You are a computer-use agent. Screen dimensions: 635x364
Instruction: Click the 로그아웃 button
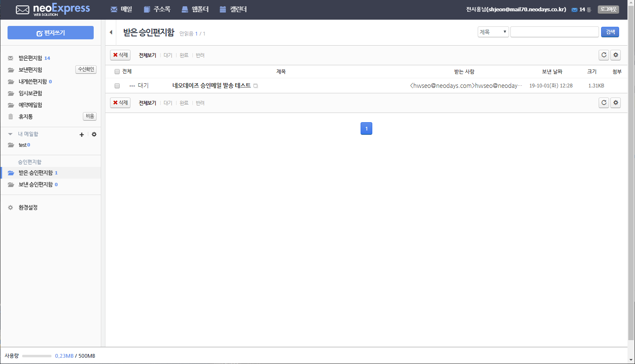(608, 9)
